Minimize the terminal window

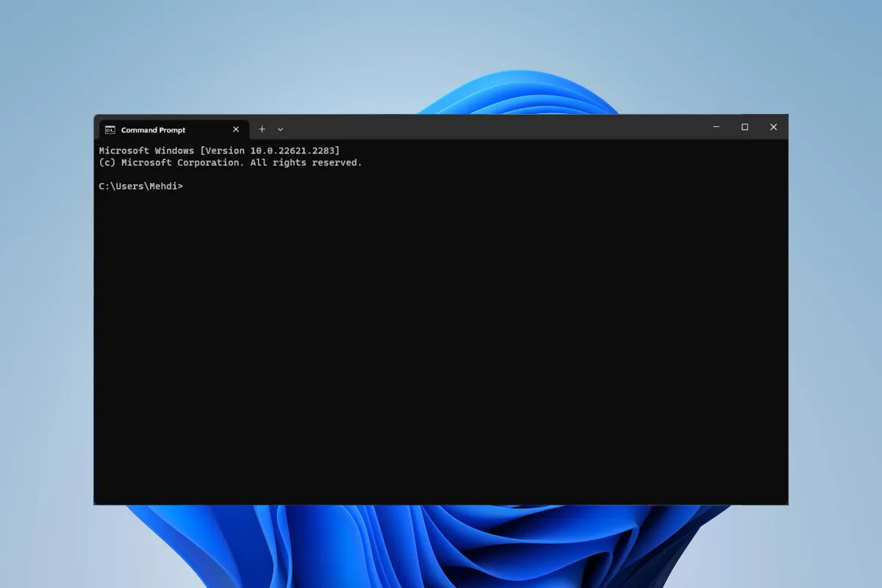pos(716,127)
